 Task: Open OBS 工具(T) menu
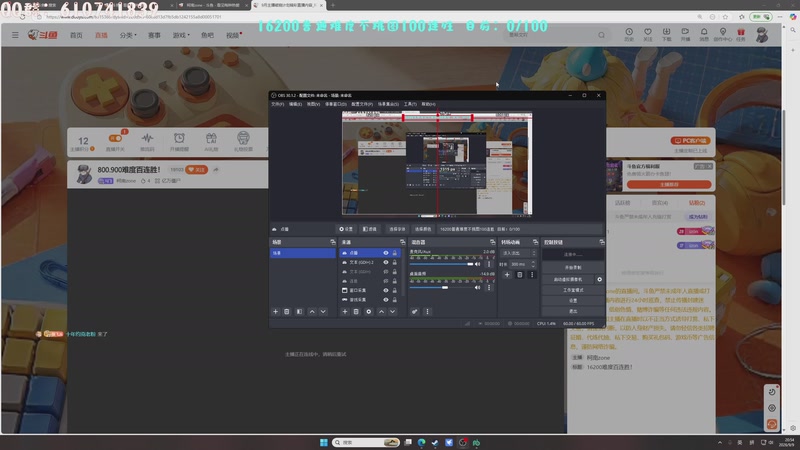410,104
